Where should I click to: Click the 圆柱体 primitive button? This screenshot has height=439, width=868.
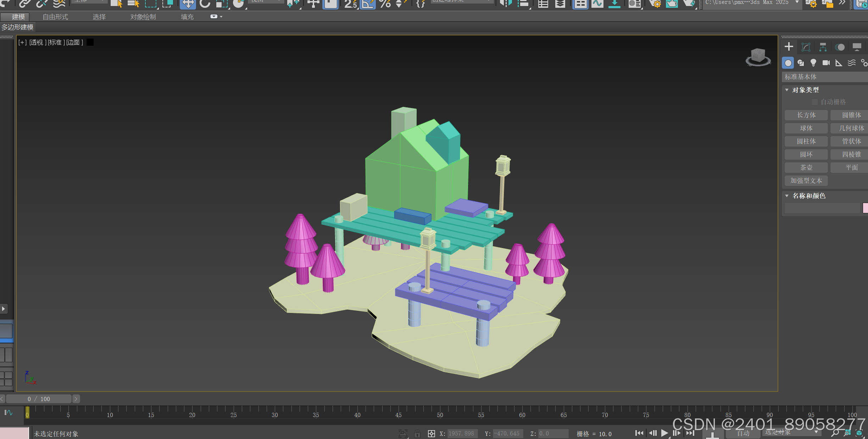click(806, 141)
